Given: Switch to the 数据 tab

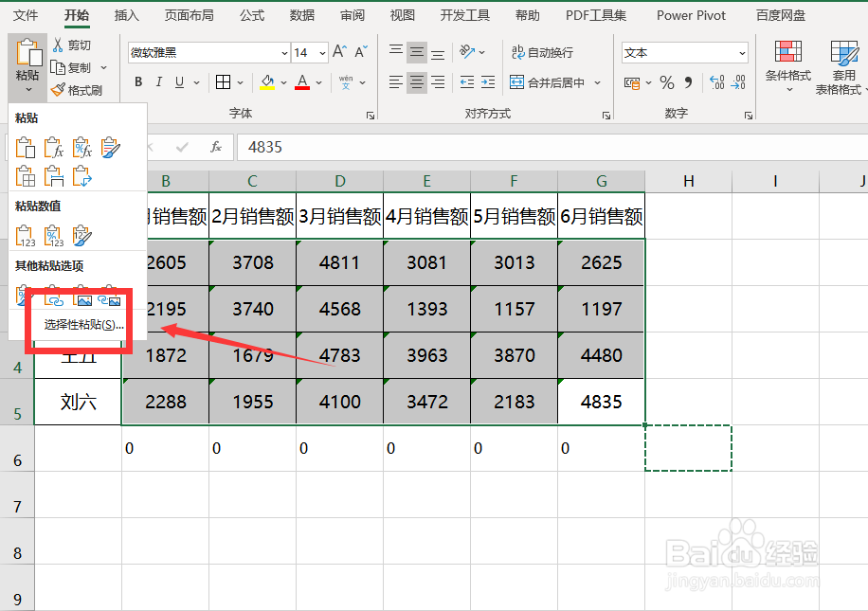Looking at the screenshot, I should (302, 15).
